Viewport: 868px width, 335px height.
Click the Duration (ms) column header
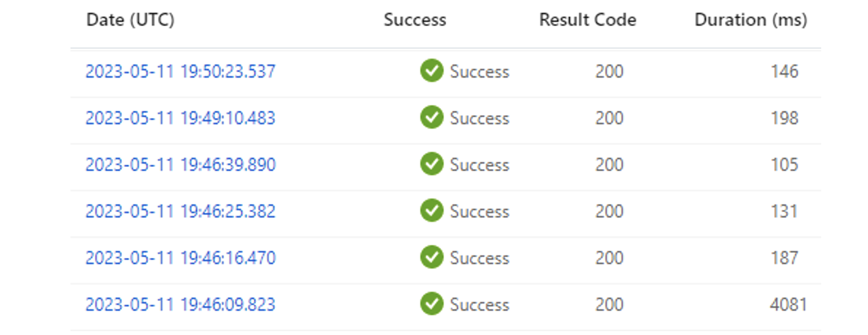(751, 20)
